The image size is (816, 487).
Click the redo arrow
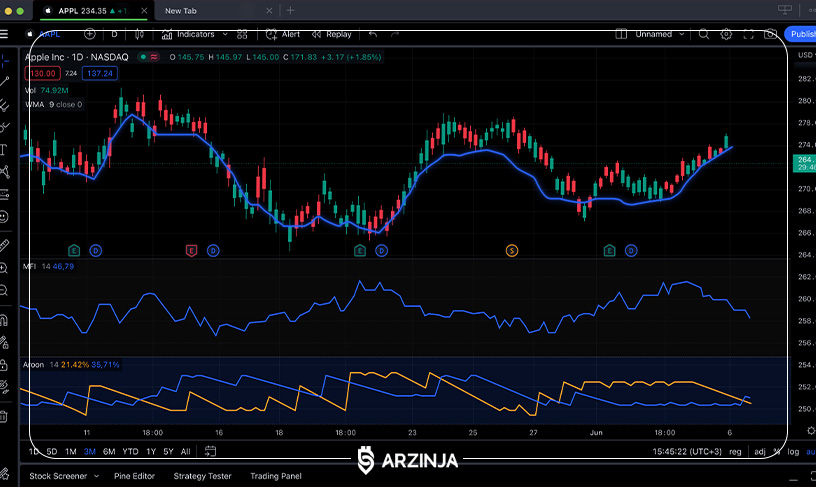(394, 34)
